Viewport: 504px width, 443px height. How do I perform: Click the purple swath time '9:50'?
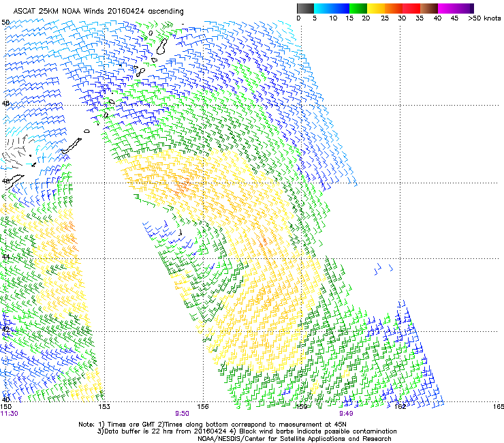[x=182, y=414]
